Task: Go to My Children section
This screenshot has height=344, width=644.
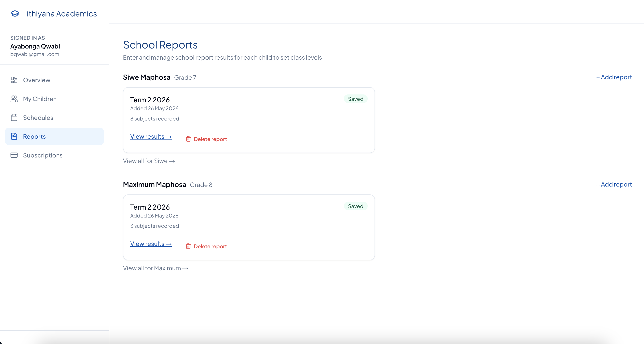Action: (54, 99)
